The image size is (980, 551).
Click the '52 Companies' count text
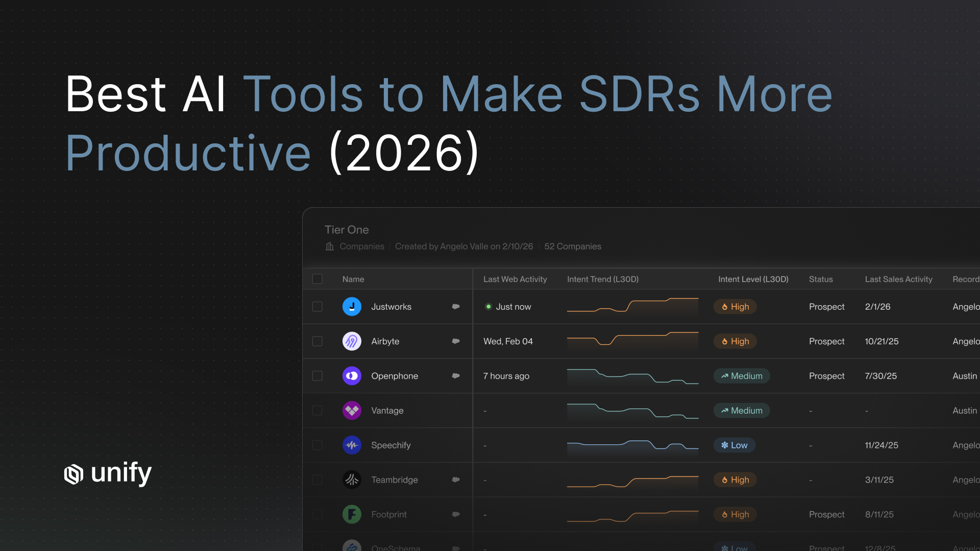pos(573,246)
